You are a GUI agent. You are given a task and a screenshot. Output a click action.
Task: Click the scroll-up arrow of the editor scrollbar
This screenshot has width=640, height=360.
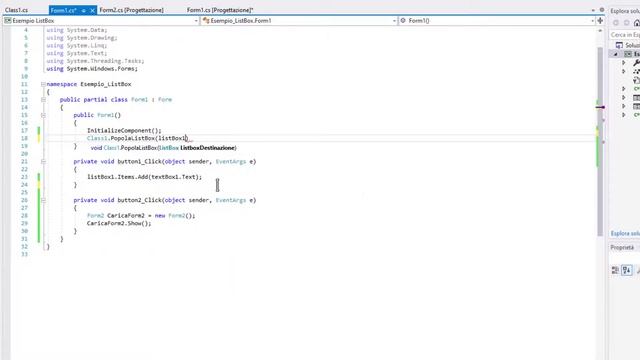tap(600, 31)
